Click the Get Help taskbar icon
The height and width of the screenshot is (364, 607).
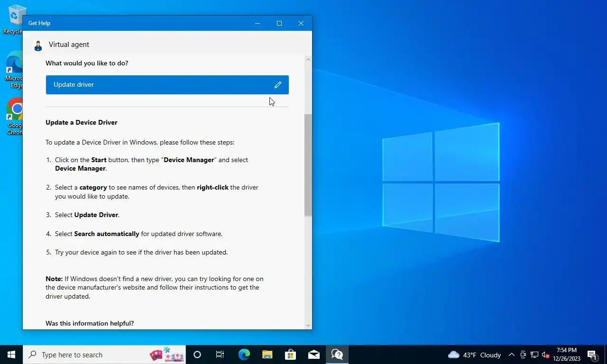click(x=337, y=355)
